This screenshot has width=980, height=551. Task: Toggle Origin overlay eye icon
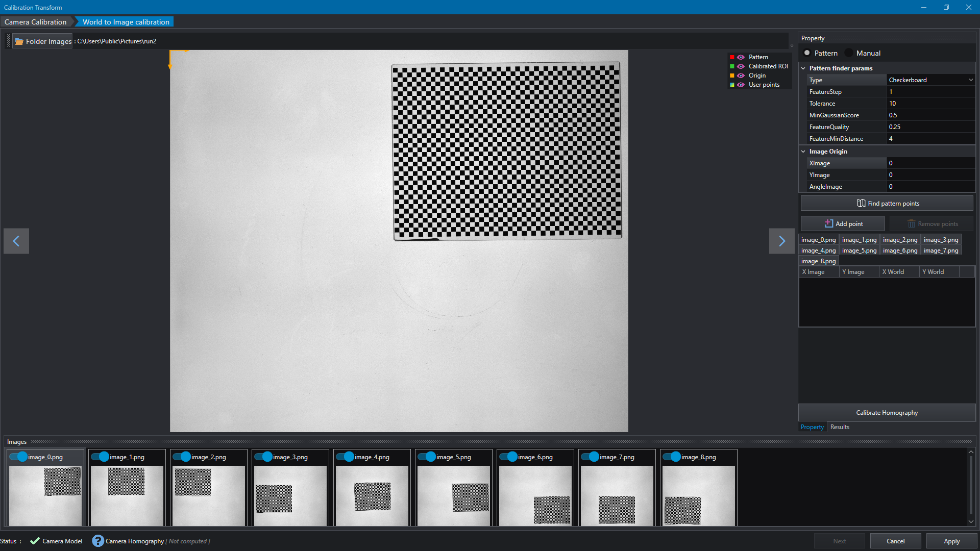pyautogui.click(x=741, y=76)
